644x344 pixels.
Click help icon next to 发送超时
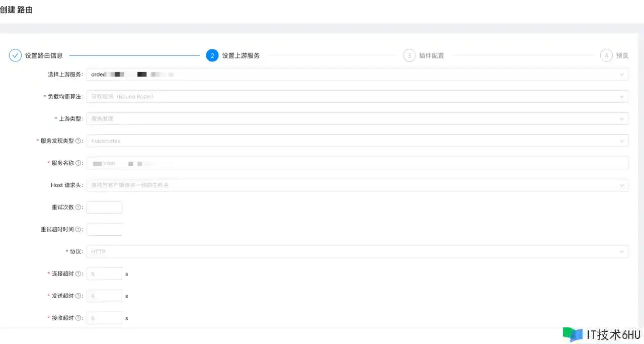tap(78, 296)
